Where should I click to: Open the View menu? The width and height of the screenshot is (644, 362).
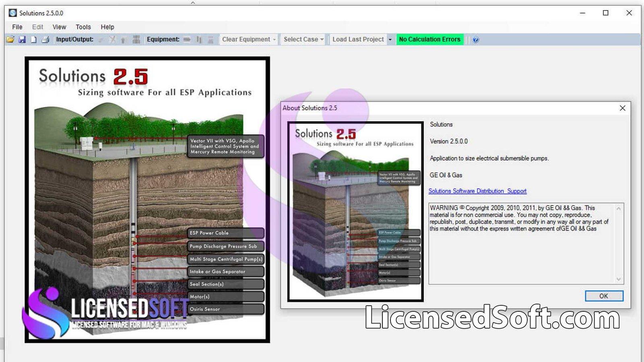[x=59, y=27]
